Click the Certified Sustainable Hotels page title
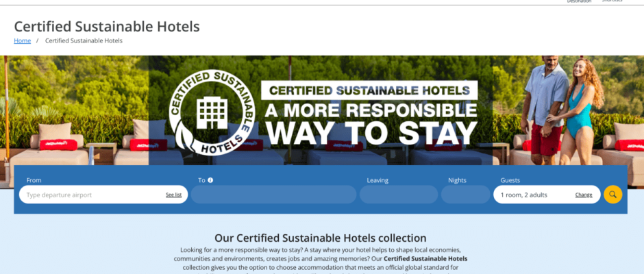Image resolution: width=644 pixels, height=274 pixels. click(107, 27)
